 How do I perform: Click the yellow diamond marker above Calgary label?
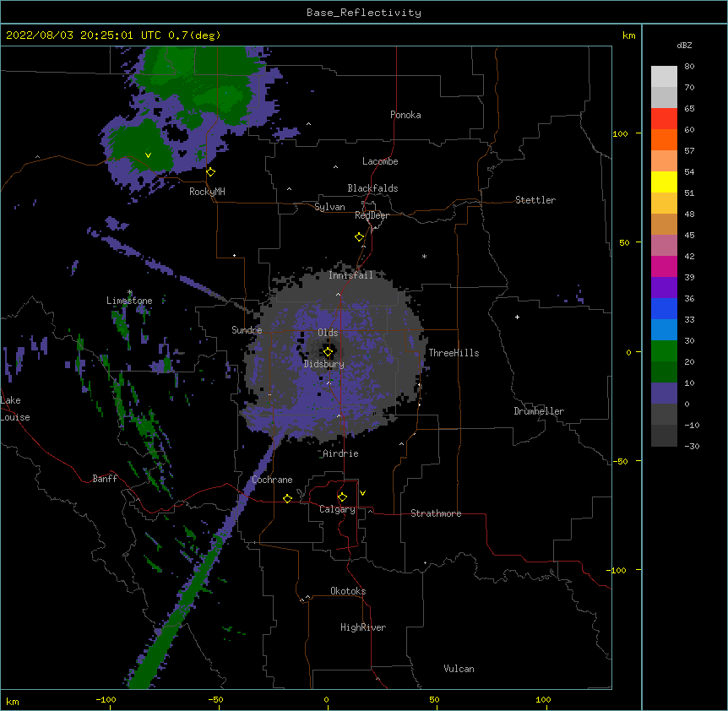[342, 497]
